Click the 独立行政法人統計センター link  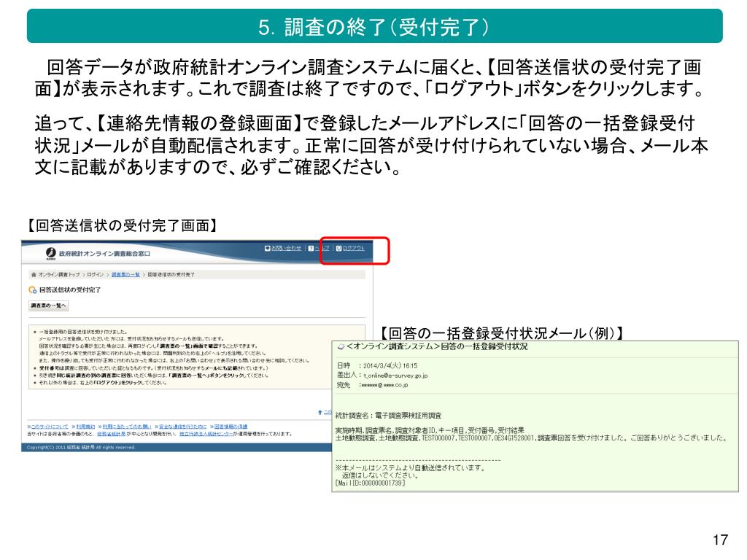tap(206, 434)
